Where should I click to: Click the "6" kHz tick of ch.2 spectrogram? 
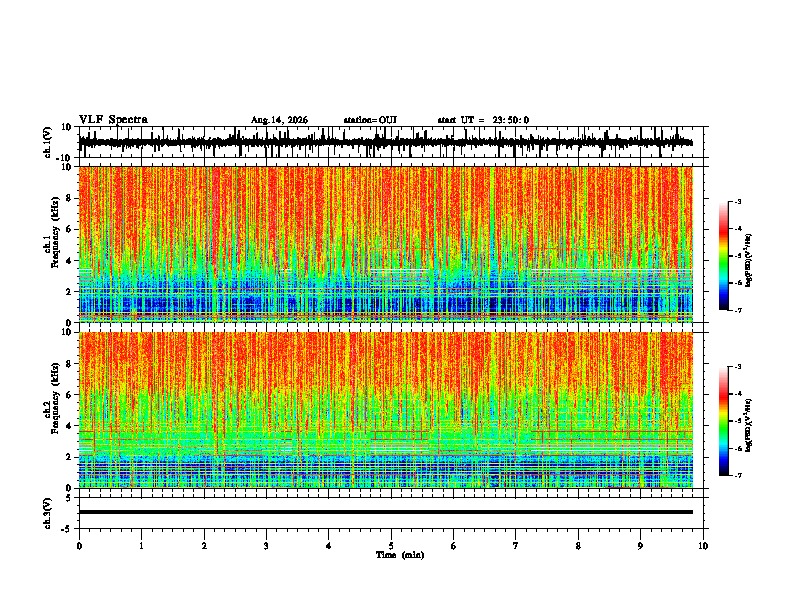69,395
